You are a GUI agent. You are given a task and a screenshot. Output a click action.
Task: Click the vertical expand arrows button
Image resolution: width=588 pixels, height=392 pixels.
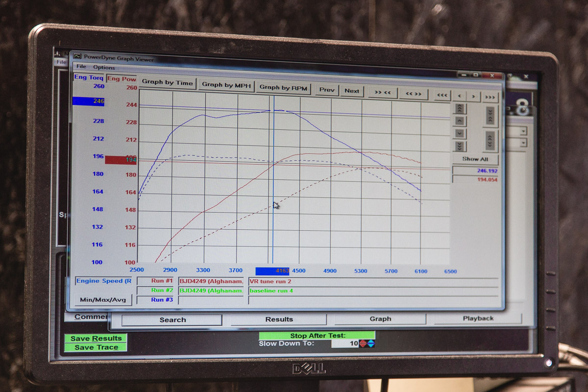click(490, 141)
